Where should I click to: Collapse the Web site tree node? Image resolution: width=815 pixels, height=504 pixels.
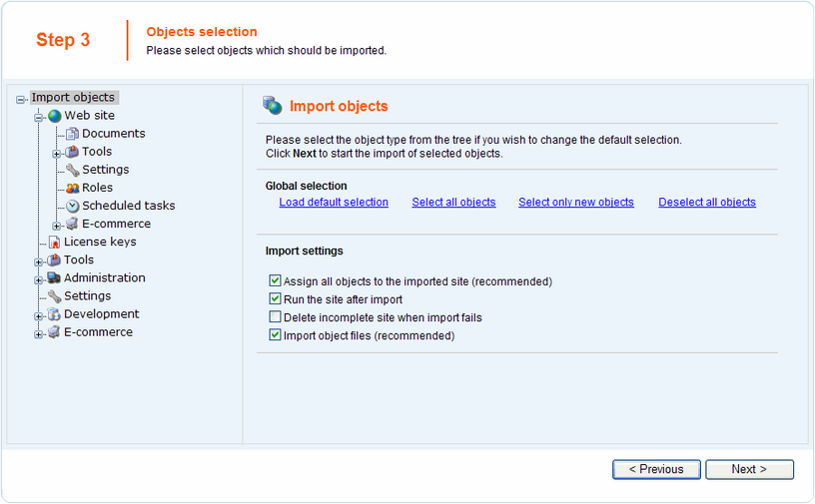pos(39,117)
